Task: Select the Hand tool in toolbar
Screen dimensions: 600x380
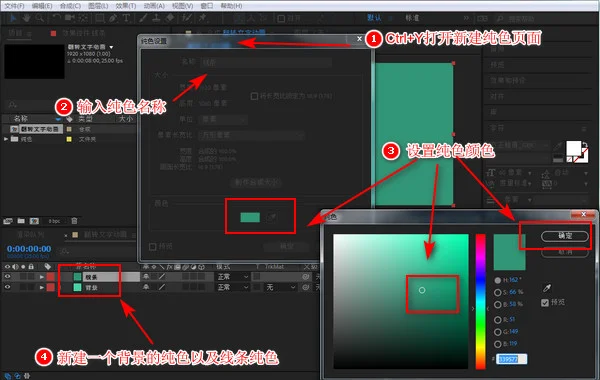Action: coord(27,18)
